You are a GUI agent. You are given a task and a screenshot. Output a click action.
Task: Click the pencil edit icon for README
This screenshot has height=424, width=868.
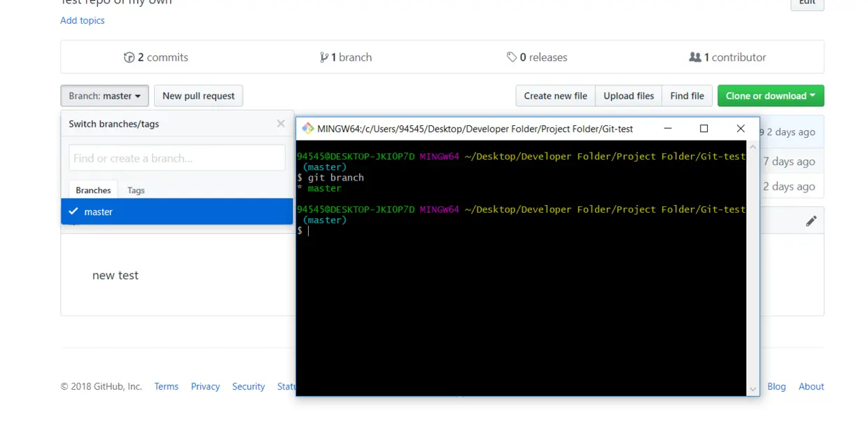click(811, 221)
